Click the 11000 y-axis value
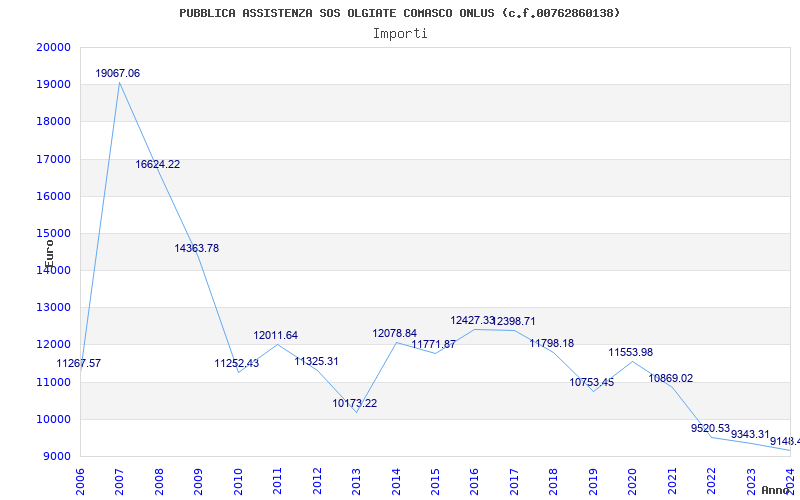 (54, 382)
